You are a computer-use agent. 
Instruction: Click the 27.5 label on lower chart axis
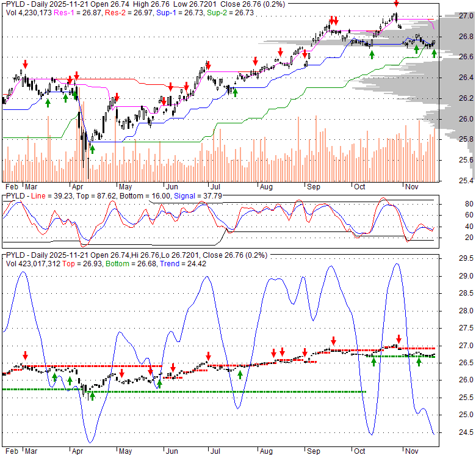coord(466,328)
